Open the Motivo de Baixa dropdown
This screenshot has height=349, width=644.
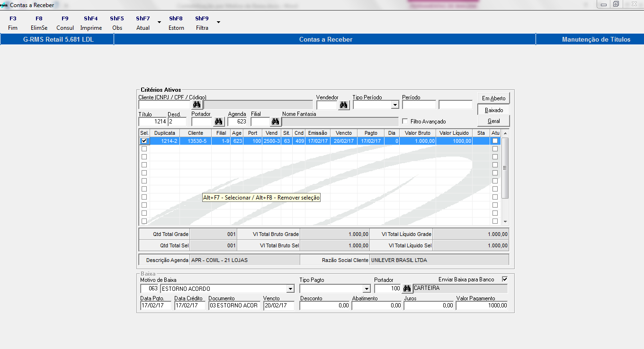[x=290, y=289]
